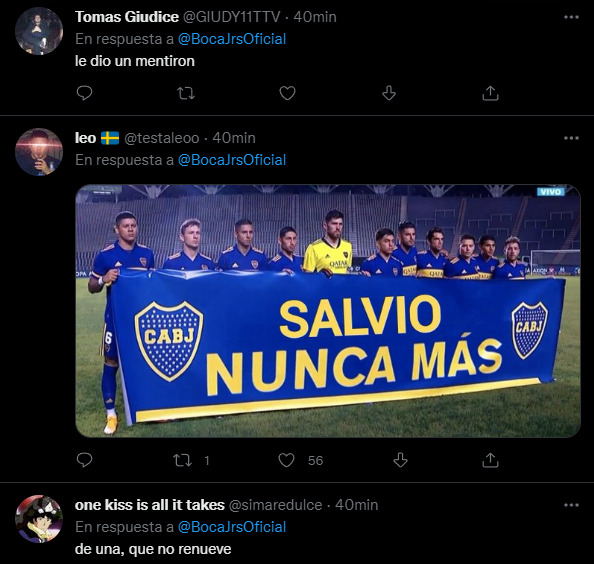Open the 'SALVIO NUNCA MÁS' banner image
594x564 pixels.
click(x=328, y=311)
